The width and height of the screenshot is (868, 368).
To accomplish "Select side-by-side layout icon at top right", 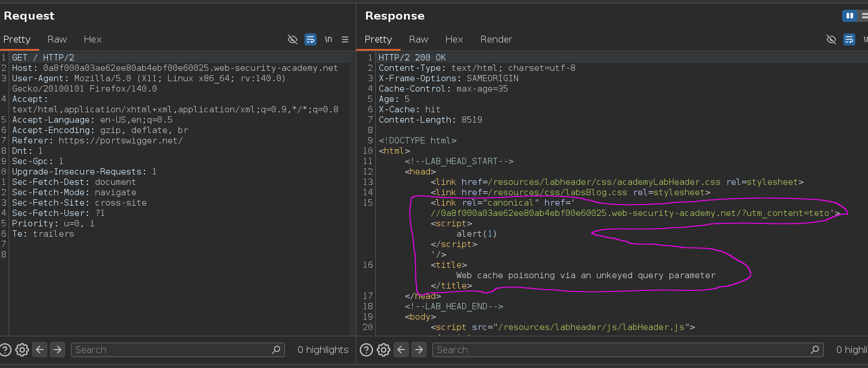I will (850, 16).
